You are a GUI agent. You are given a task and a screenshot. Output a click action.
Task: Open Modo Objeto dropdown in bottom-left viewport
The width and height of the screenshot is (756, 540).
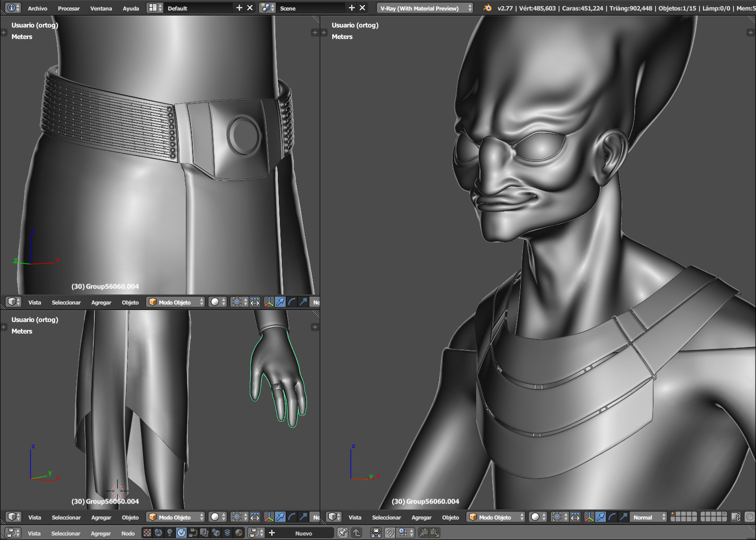tap(175, 517)
